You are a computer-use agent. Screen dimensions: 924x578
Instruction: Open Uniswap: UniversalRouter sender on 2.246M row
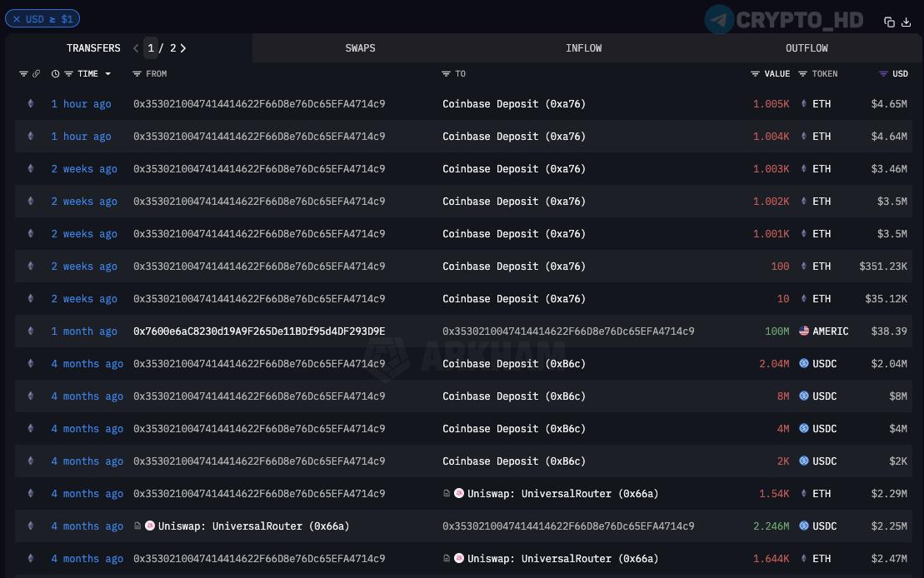(x=253, y=526)
